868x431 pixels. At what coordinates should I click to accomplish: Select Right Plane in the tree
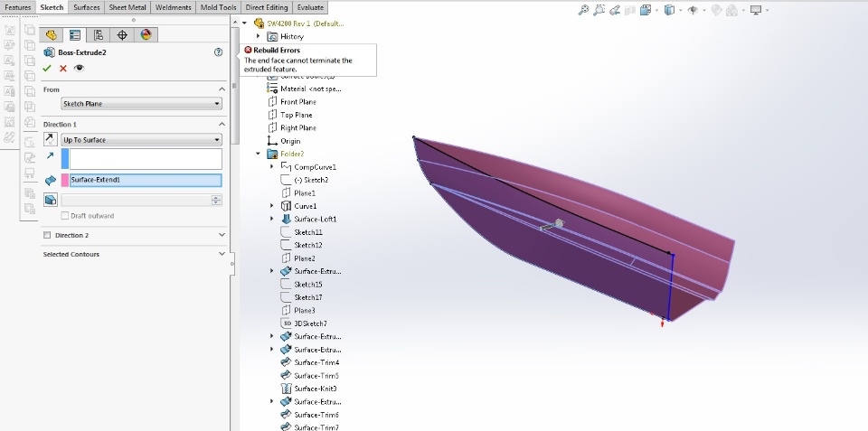(x=298, y=127)
